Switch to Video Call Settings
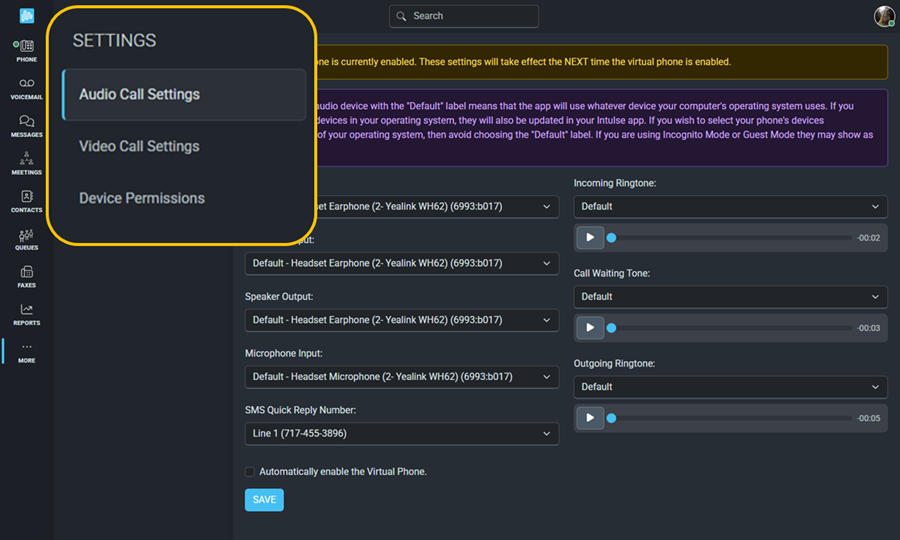Image resolution: width=900 pixels, height=540 pixels. tap(139, 146)
